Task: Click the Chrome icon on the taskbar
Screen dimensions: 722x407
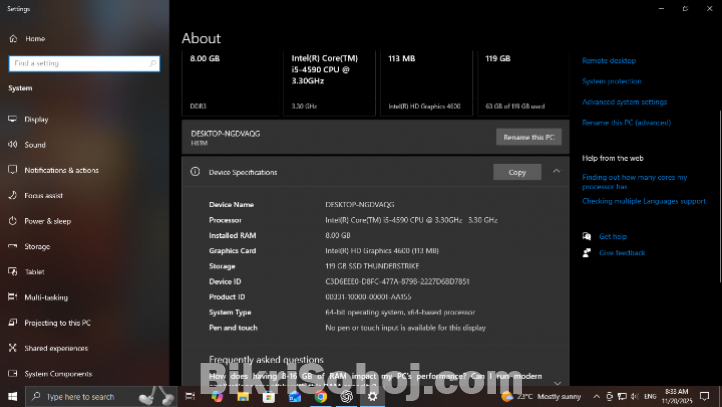Action: 320,397
